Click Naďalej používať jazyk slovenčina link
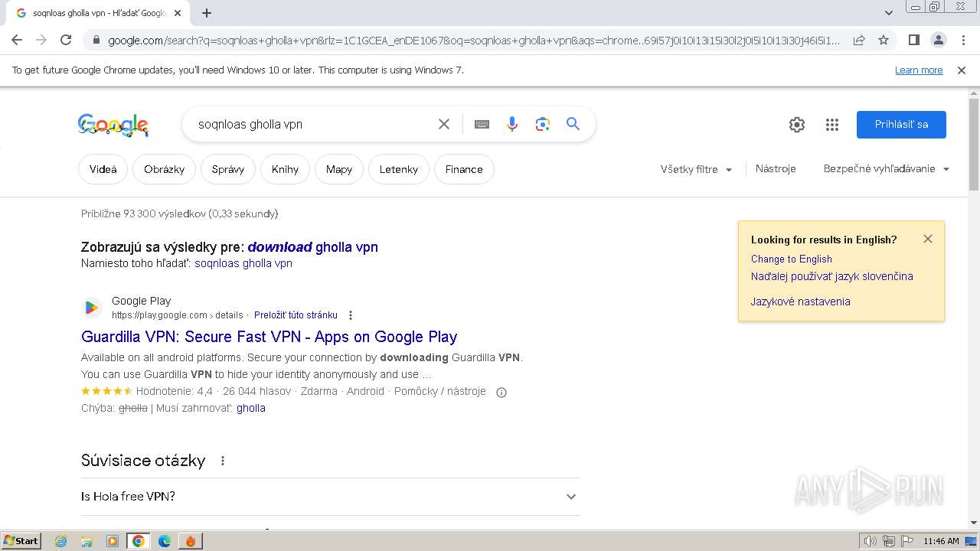Image resolution: width=980 pixels, height=551 pixels. pos(831,276)
